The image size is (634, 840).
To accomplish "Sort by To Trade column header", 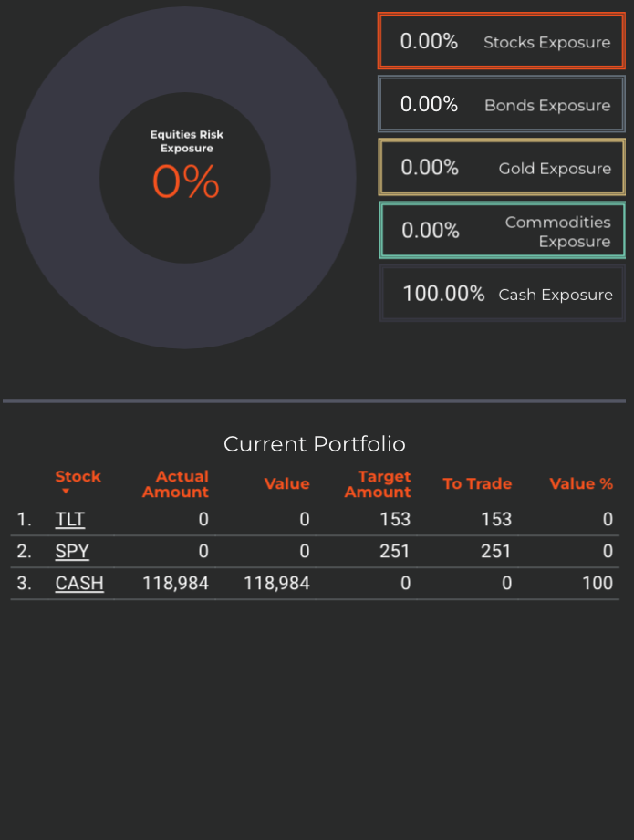I will [477, 483].
